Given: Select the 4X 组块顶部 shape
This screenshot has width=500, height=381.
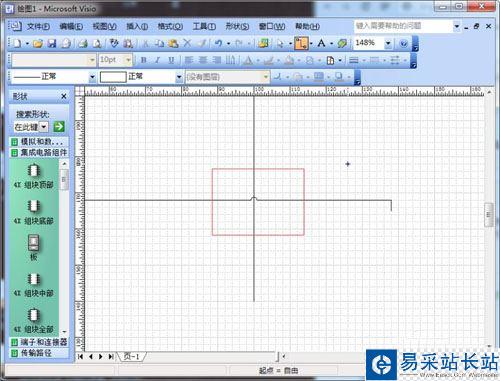Looking at the screenshot, I should (33, 176).
